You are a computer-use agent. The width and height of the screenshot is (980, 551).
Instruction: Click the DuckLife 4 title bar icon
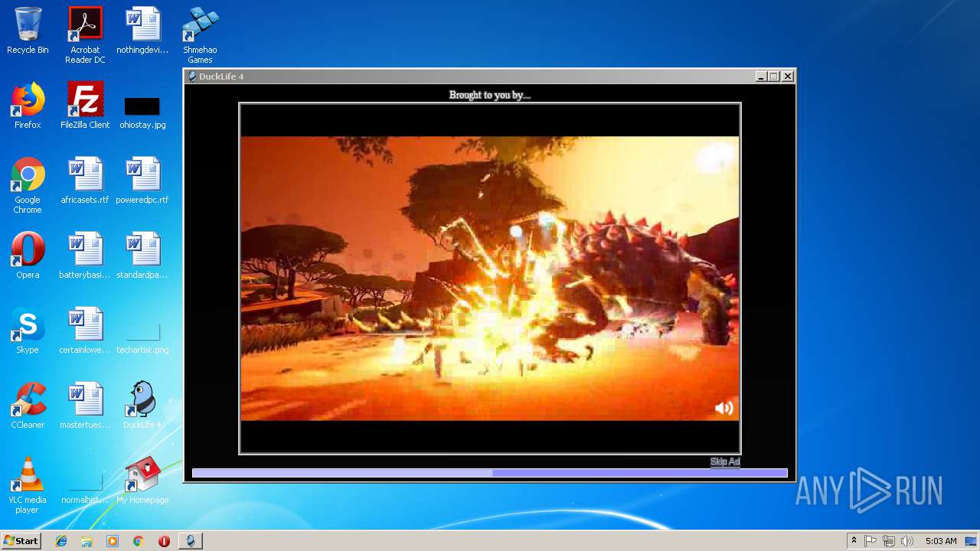tap(192, 77)
